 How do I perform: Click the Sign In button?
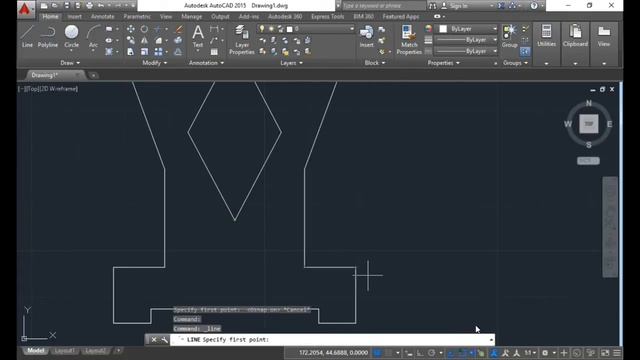tap(455, 6)
